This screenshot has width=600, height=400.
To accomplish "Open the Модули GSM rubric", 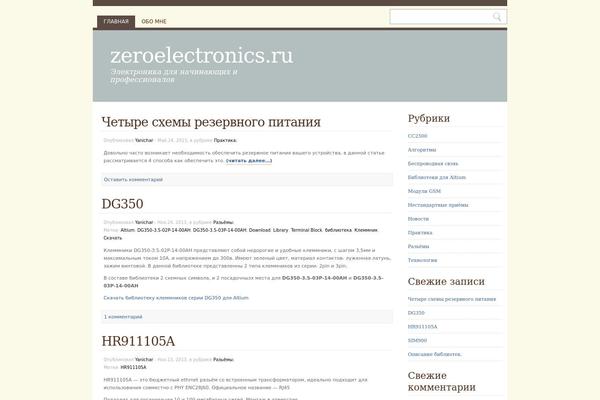I will [424, 191].
